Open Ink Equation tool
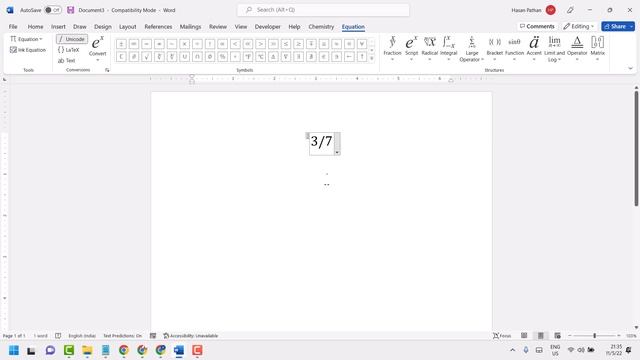Image resolution: width=640 pixels, height=360 pixels. pos(28,50)
